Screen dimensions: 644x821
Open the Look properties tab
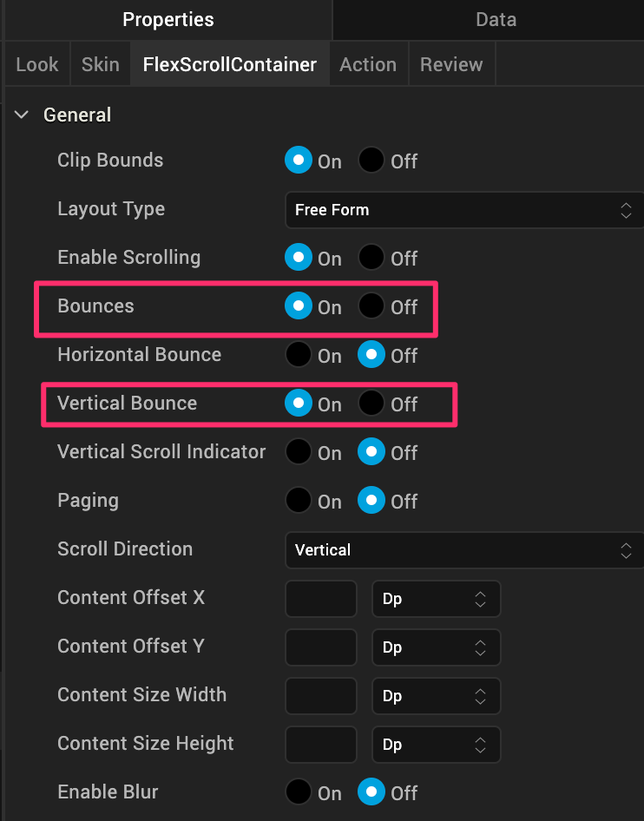pyautogui.click(x=36, y=63)
